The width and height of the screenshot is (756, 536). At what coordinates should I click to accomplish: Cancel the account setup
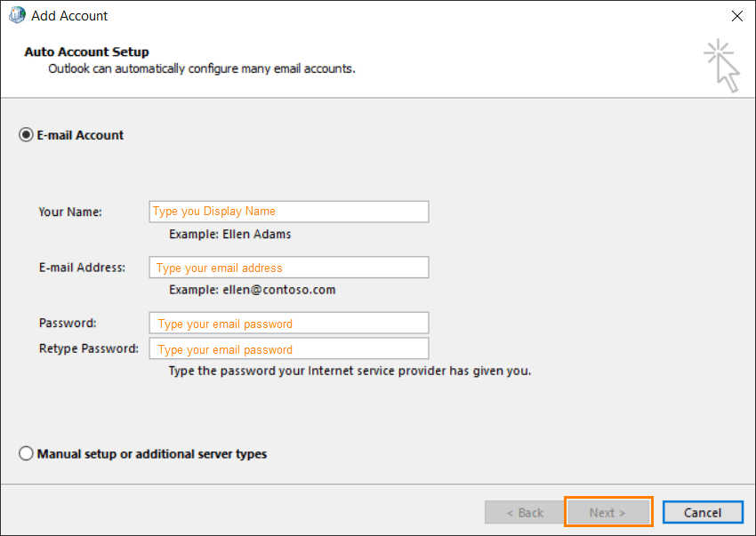[x=703, y=512]
